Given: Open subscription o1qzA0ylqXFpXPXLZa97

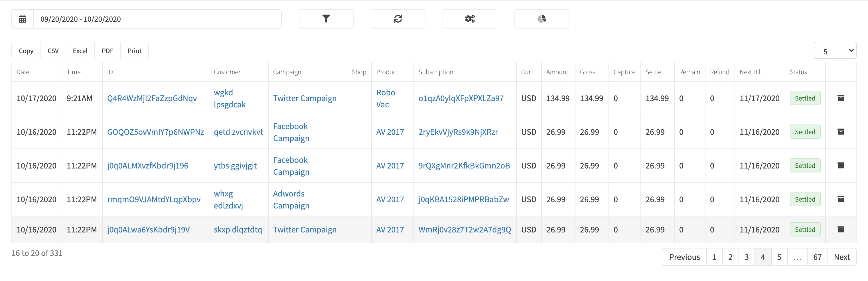Looking at the screenshot, I should (461, 98).
